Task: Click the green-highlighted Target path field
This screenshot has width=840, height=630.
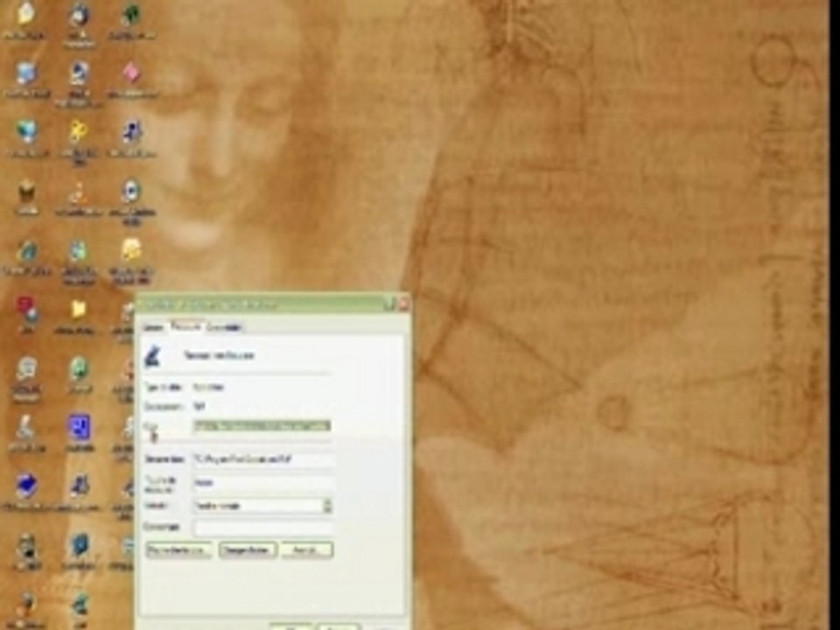Action: [262, 426]
